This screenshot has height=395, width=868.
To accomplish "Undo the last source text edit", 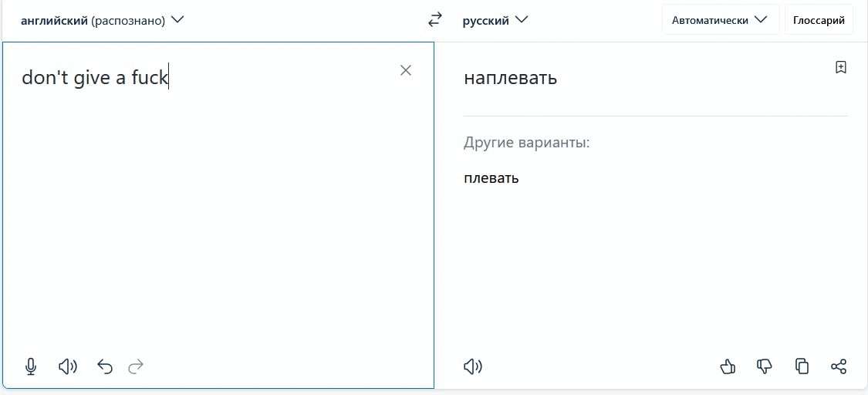I will (x=105, y=366).
